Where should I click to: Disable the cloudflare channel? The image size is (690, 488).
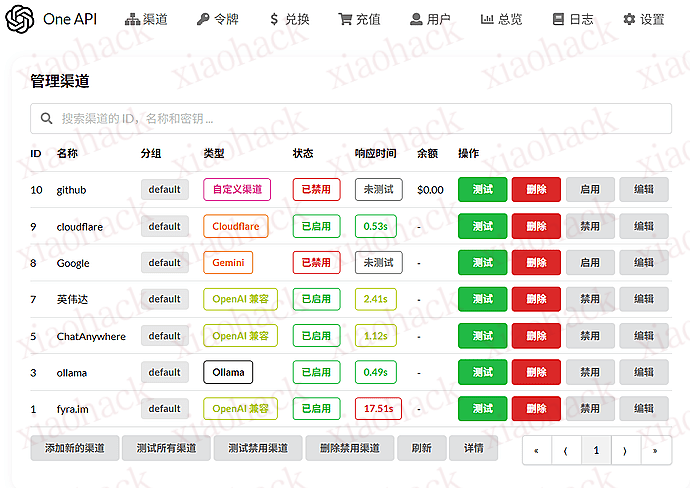590,227
